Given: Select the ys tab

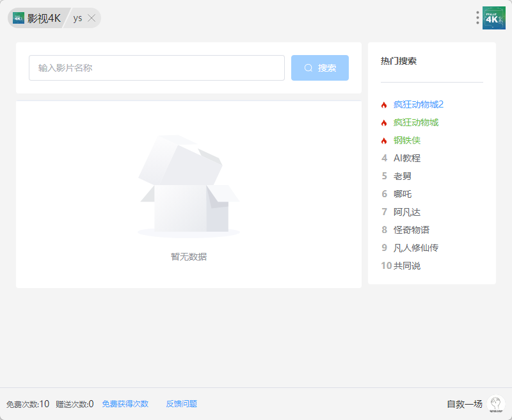Looking at the screenshot, I should [77, 18].
